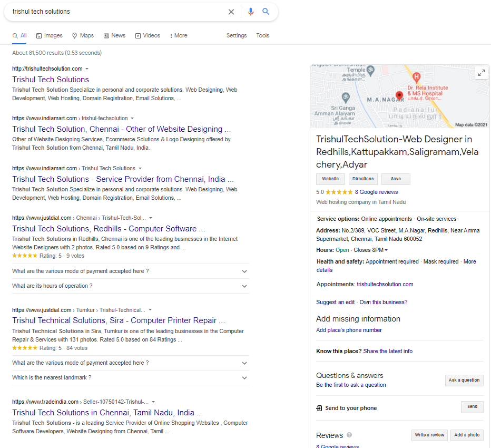Switch to the News tab
Image resolution: width=491 pixels, height=448 pixels.
click(x=115, y=36)
